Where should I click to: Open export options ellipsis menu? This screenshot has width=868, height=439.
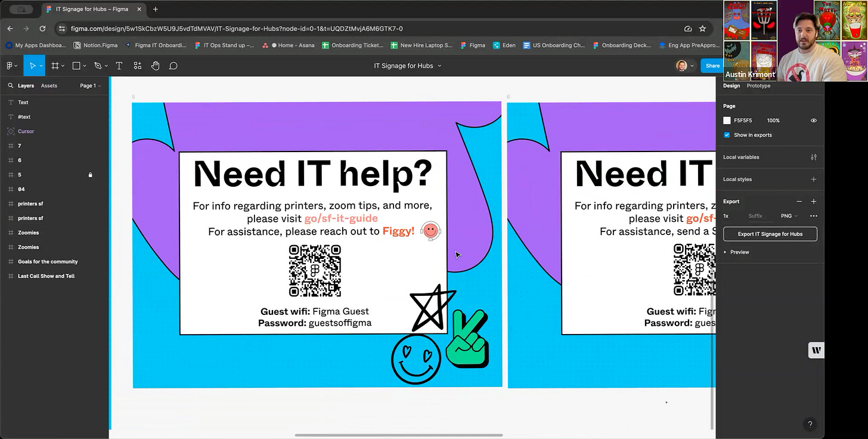tap(813, 216)
